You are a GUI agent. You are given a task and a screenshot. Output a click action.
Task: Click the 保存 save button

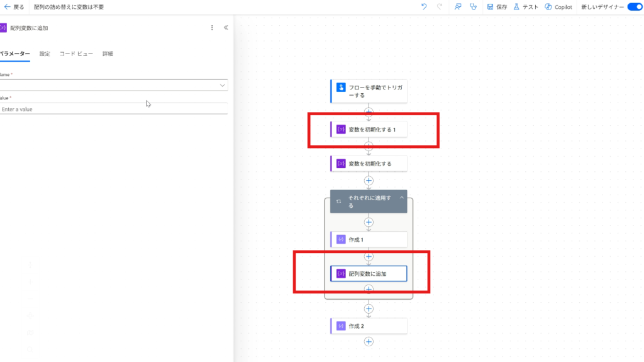[x=497, y=7]
